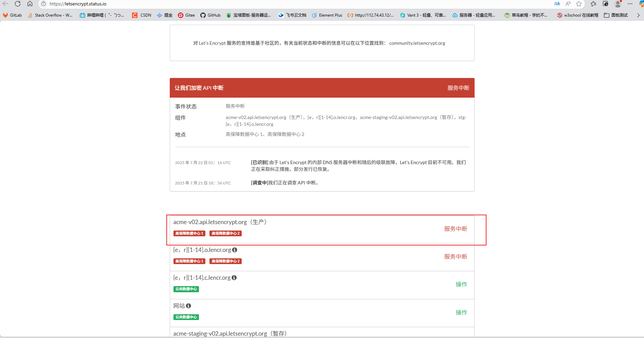The height and width of the screenshot is (338, 644).
Task: Open the 哔哩哔哩 bookmark
Action: click(102, 15)
